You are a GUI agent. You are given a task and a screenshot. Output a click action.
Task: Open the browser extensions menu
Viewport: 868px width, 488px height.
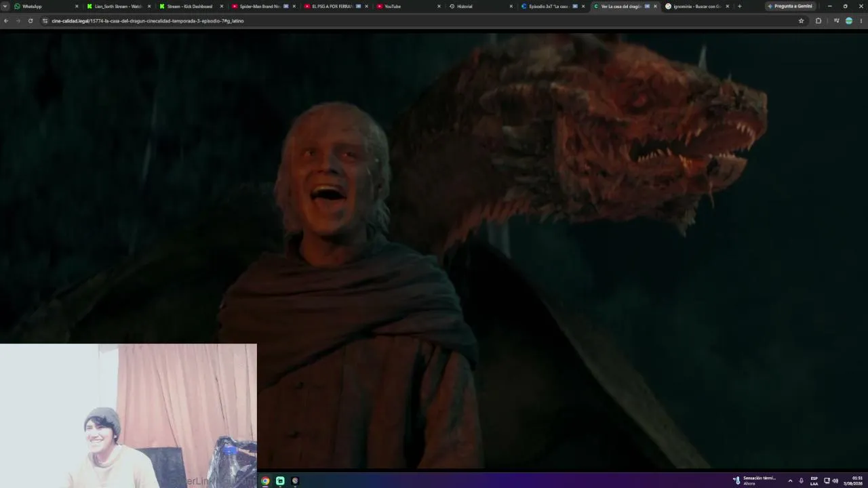[818, 21]
